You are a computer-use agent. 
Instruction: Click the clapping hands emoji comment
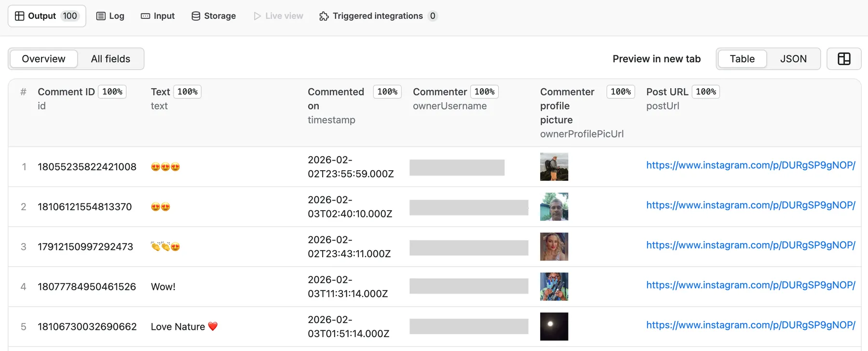165,247
